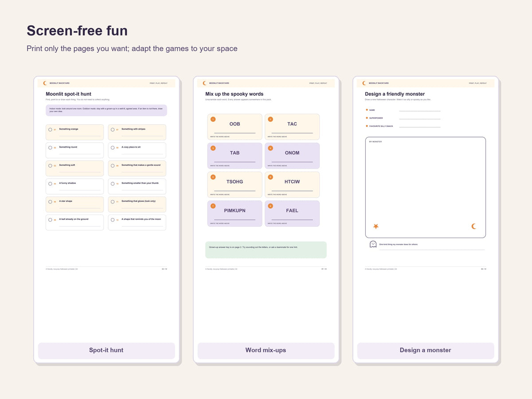Click the answer line under TSOHG
The height and width of the screenshot is (399, 532).
click(235, 191)
